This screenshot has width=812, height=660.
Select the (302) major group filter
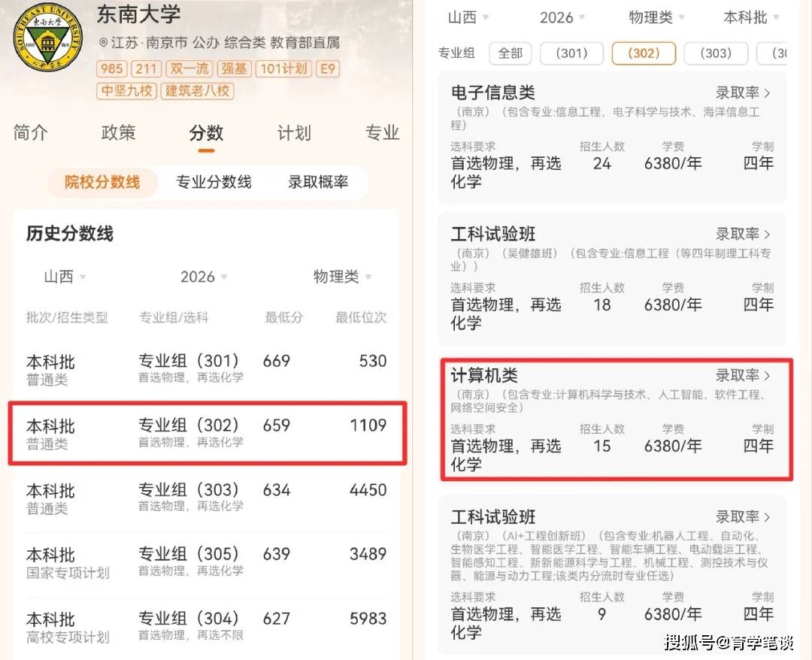point(644,53)
